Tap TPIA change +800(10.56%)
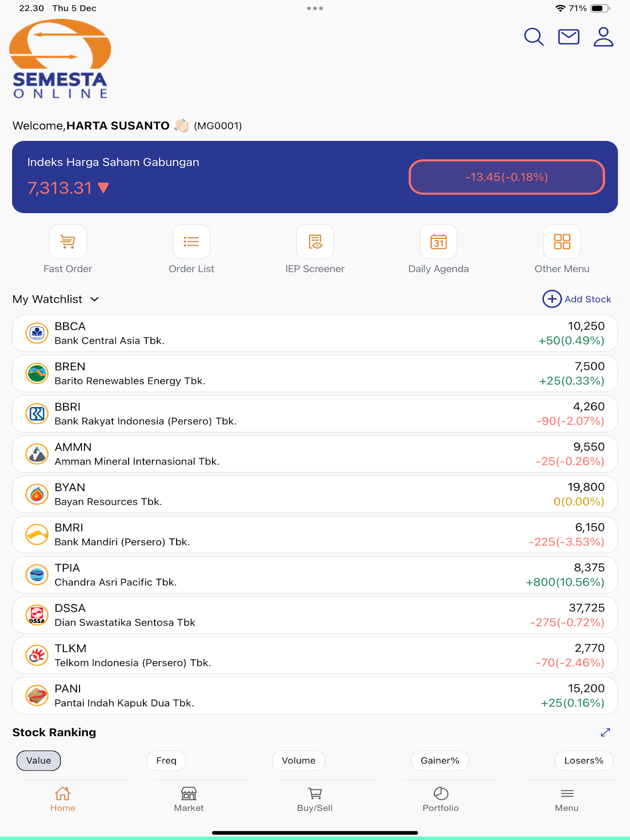The height and width of the screenshot is (840, 630). pyautogui.click(x=565, y=582)
